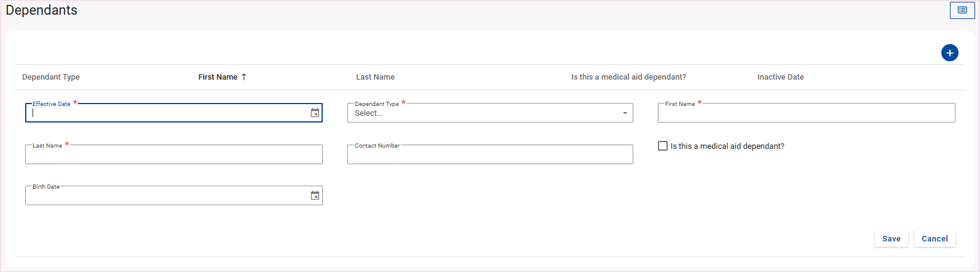Tick the medical aid dependant checkbox
980x272 pixels.
tap(663, 146)
